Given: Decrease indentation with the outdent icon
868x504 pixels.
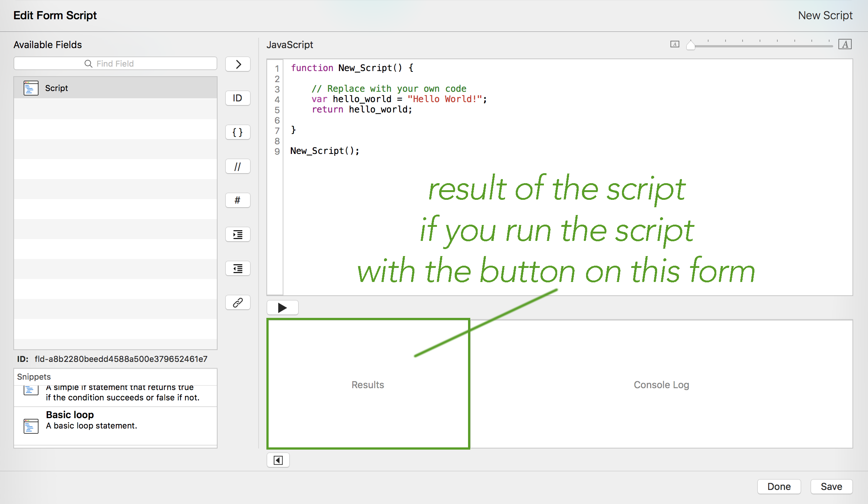Looking at the screenshot, I should 238,268.
